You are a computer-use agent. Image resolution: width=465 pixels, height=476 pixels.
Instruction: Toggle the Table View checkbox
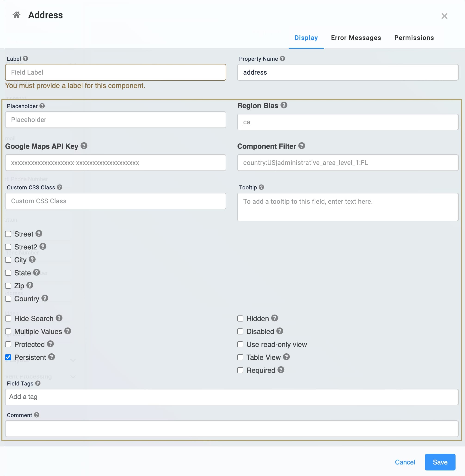(240, 357)
